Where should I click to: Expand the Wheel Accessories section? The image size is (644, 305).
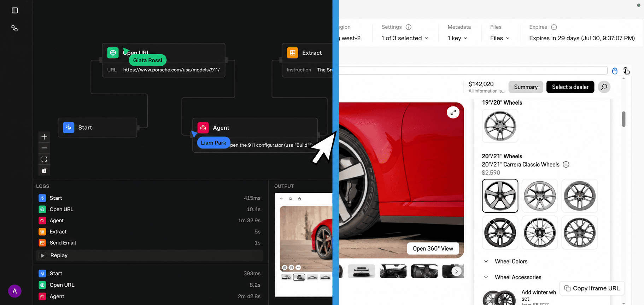(513, 277)
